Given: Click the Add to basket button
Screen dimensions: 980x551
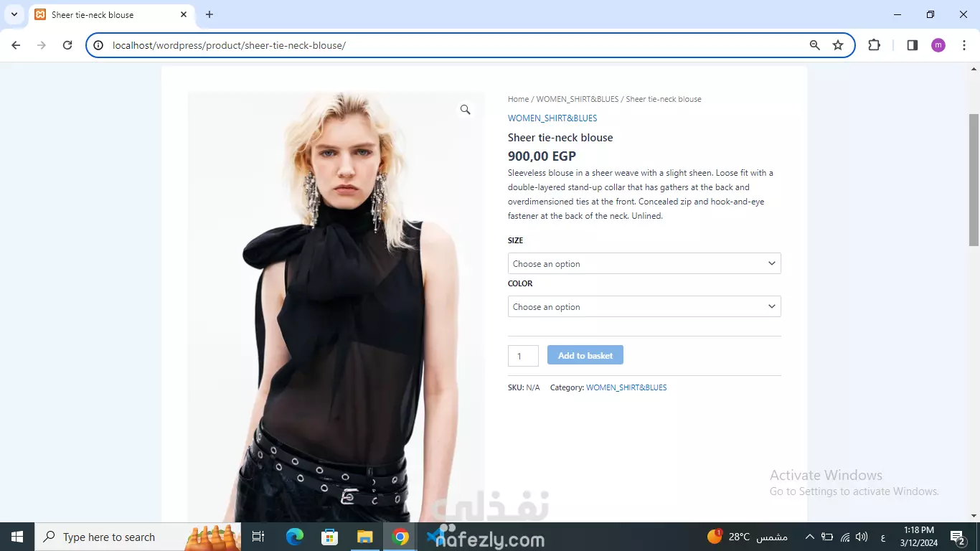Looking at the screenshot, I should click(x=585, y=355).
